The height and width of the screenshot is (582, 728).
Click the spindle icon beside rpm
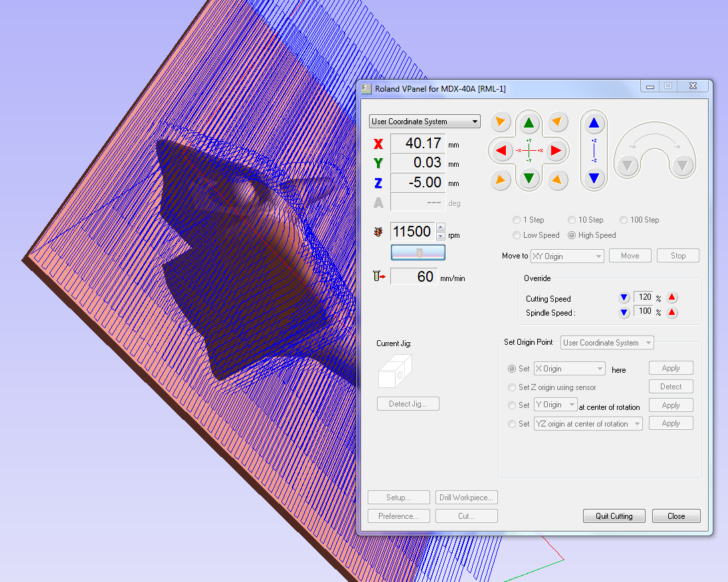coord(378,232)
